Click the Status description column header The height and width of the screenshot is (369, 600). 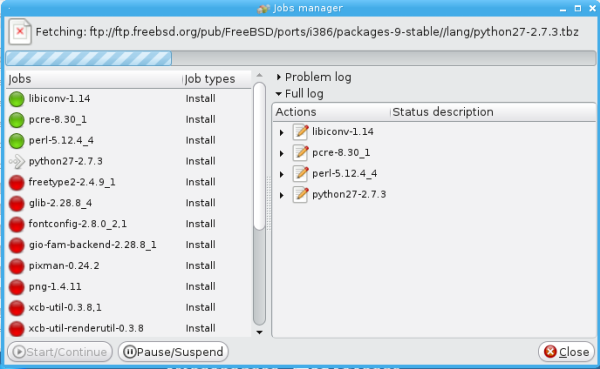coord(493,112)
